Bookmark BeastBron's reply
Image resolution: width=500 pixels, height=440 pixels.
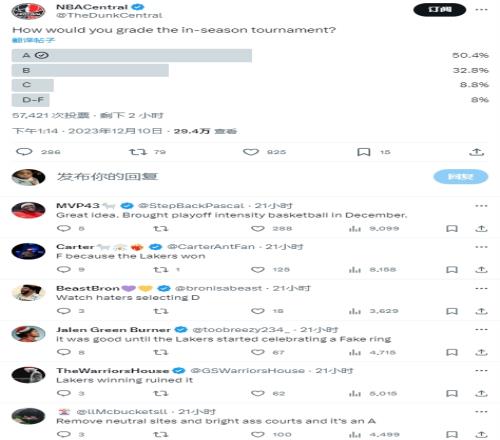tap(452, 311)
